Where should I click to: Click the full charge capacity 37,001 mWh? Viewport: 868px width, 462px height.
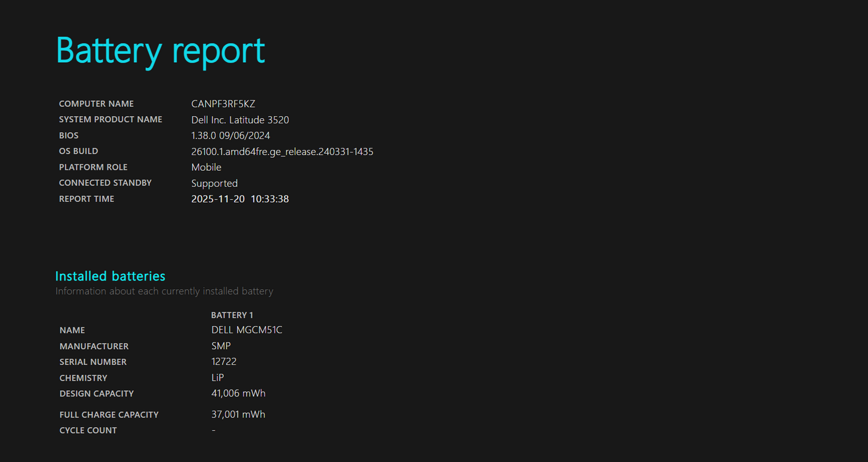pyautogui.click(x=238, y=414)
